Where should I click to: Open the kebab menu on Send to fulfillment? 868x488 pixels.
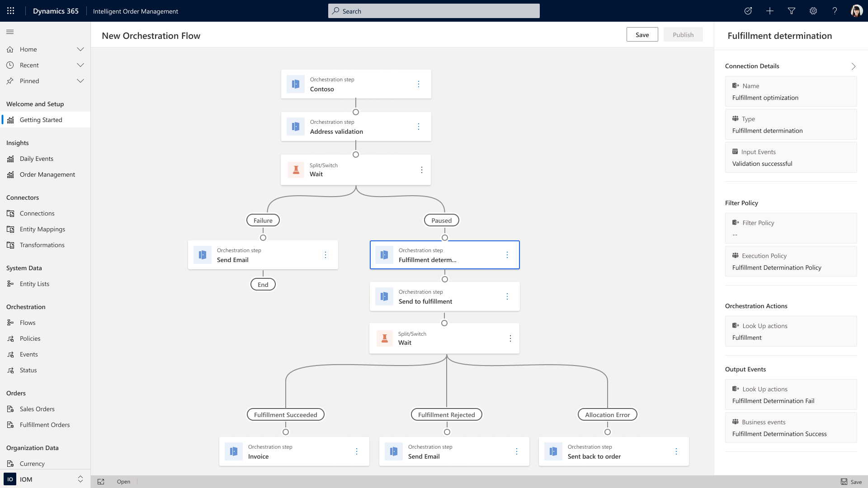point(507,296)
